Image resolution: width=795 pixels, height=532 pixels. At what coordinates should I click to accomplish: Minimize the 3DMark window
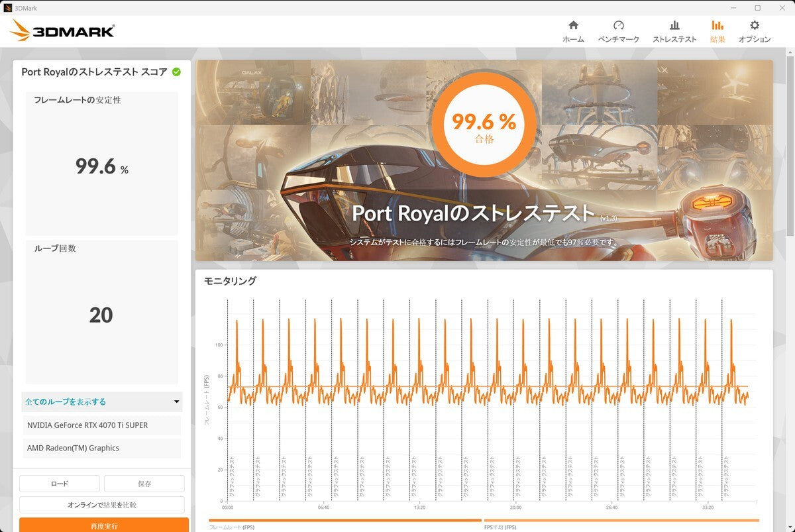click(734, 7)
